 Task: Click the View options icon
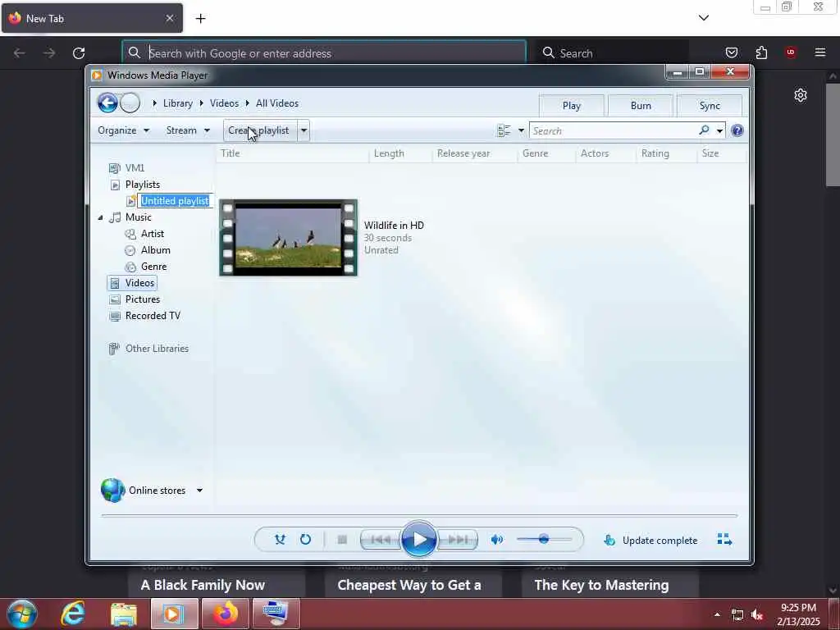coord(504,130)
